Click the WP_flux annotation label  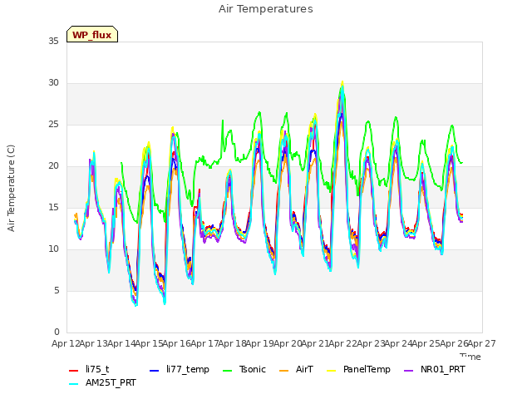coord(92,35)
